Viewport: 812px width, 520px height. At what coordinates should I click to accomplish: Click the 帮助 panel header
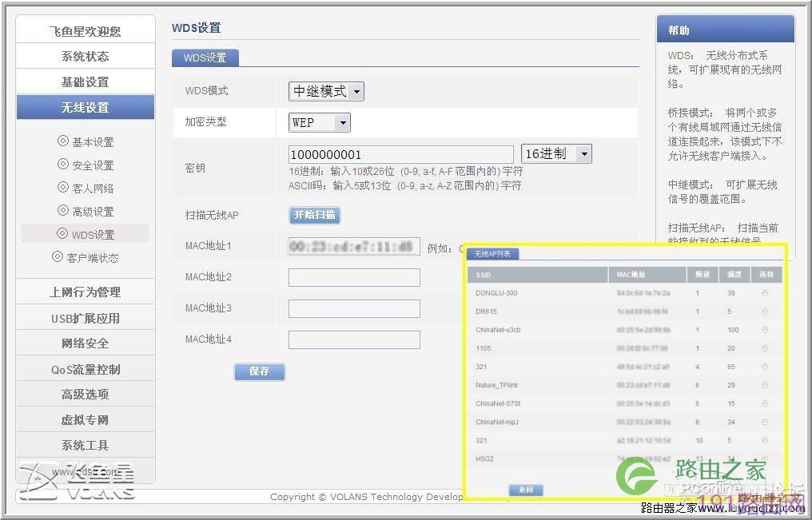click(726, 30)
